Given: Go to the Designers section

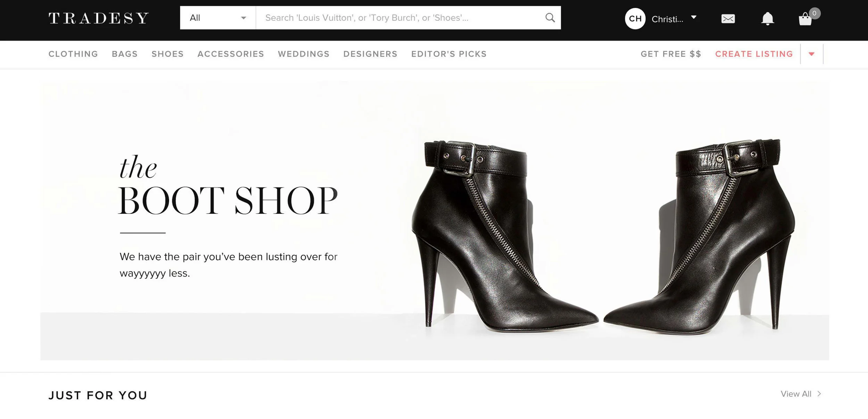Looking at the screenshot, I should pyautogui.click(x=370, y=54).
